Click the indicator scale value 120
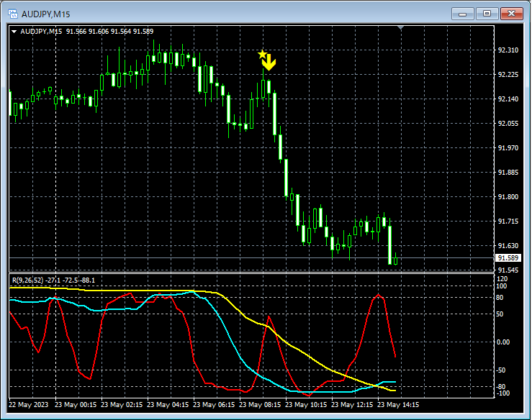This screenshot has height=420, width=532. click(x=502, y=279)
